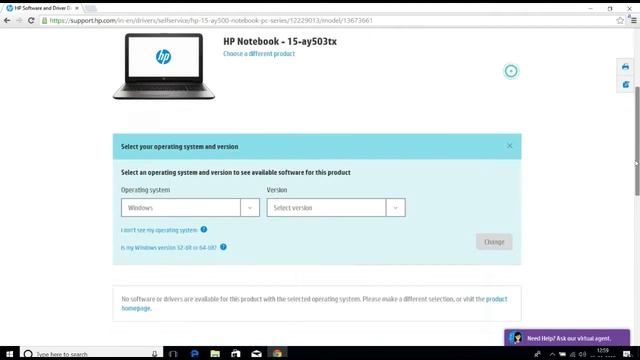Open 'Need Help? Ask our virtual agent' chat
This screenshot has width=640, height=360.
(x=567, y=338)
